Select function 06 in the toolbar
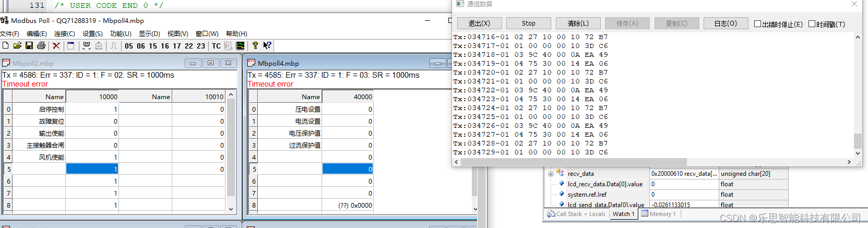Screen dimensions: 868x228 (x=141, y=46)
